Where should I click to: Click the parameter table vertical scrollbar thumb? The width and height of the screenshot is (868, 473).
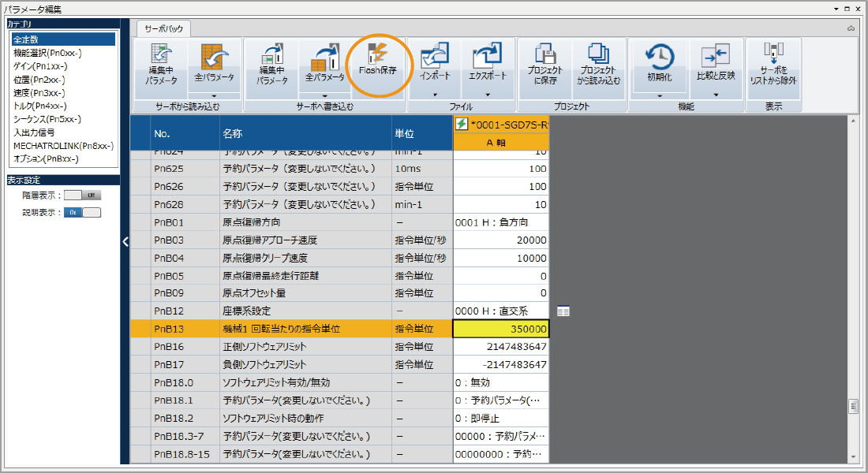click(852, 406)
